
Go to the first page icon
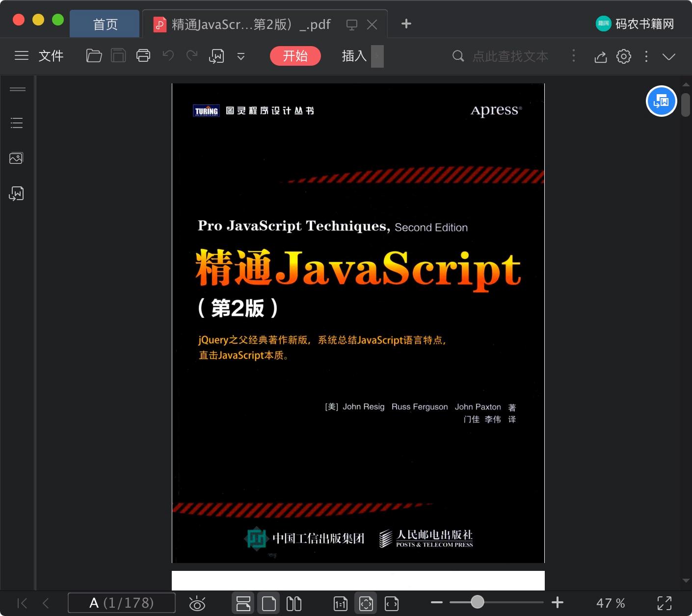(22, 603)
